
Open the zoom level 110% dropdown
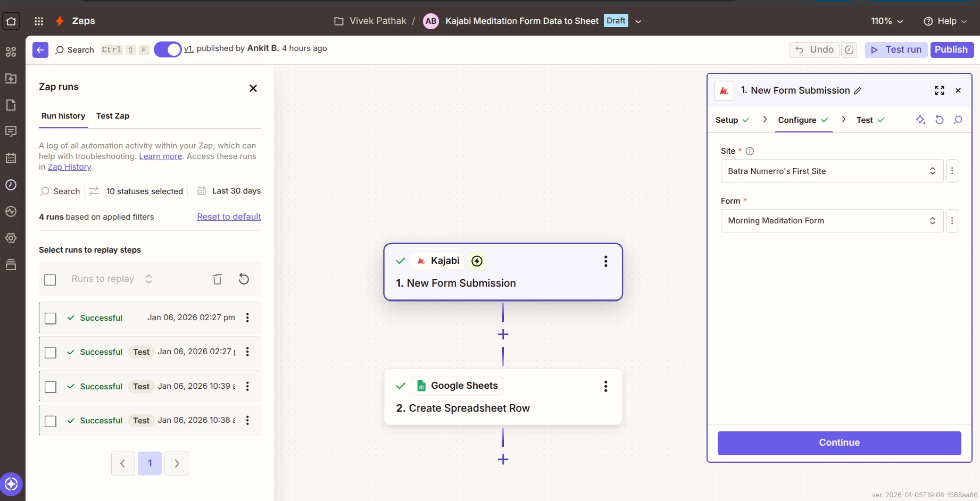click(887, 21)
